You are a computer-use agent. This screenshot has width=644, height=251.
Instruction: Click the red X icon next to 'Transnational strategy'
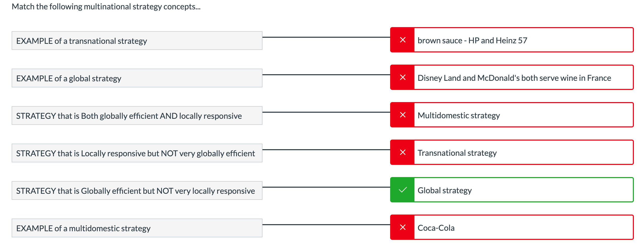[403, 152]
